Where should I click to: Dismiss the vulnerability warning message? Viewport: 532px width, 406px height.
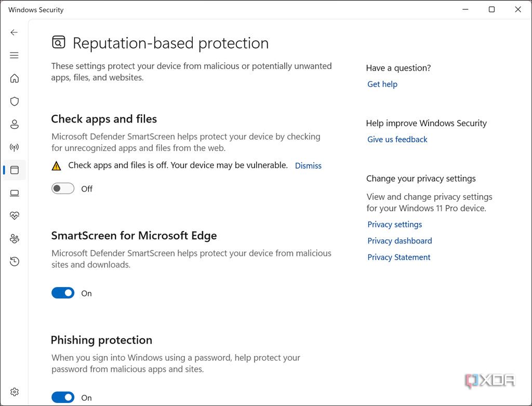[308, 166]
